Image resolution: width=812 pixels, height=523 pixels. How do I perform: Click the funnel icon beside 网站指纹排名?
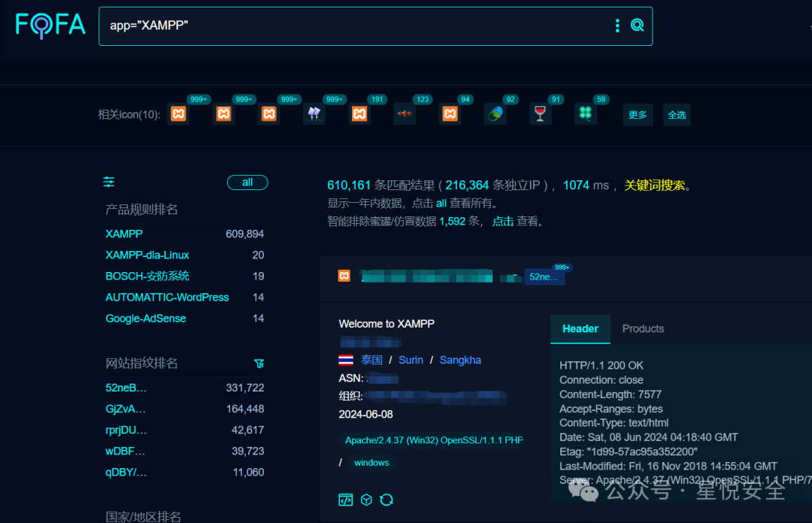pos(259,364)
